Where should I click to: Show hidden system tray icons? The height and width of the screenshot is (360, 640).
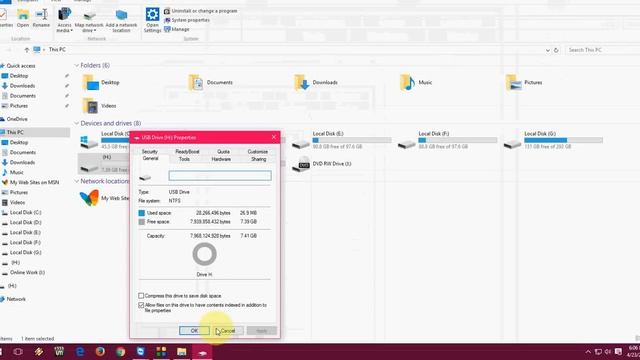point(588,351)
